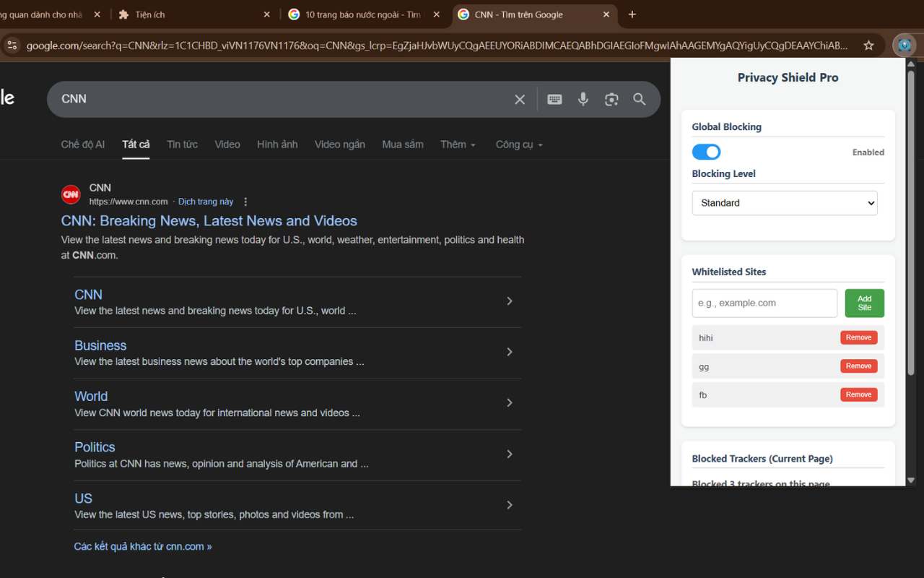This screenshot has width=924, height=578.
Task: Open the Blocking Level dropdown
Action: 785,203
